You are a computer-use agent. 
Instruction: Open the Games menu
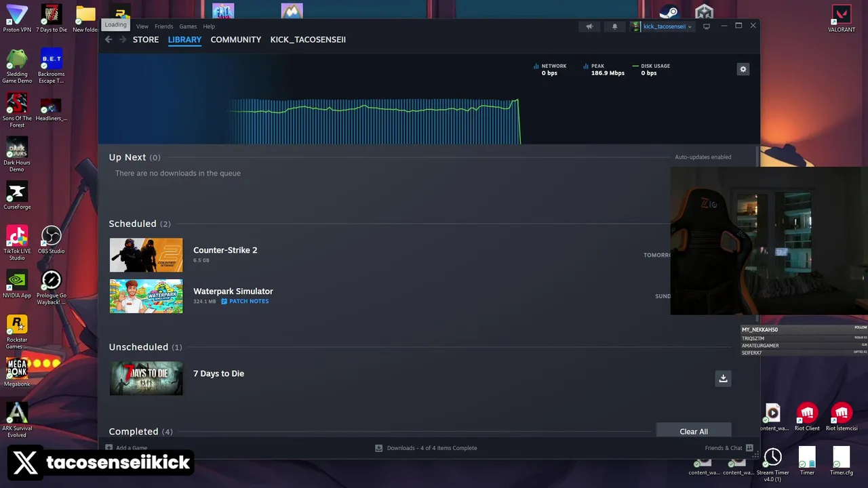[x=188, y=26]
